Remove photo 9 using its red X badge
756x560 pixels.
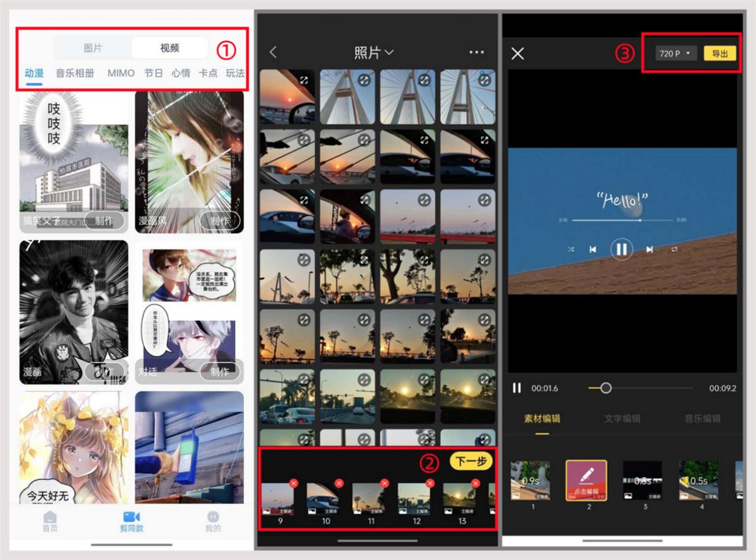pos(293,484)
